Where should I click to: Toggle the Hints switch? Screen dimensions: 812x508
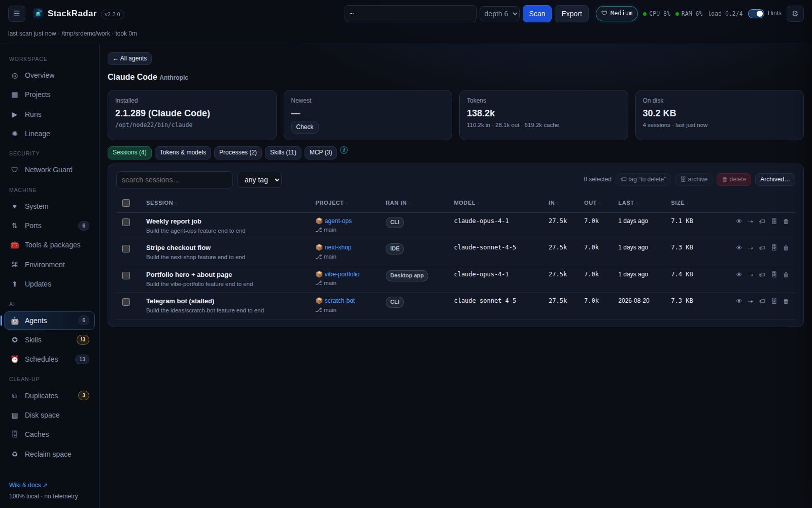coord(756,14)
